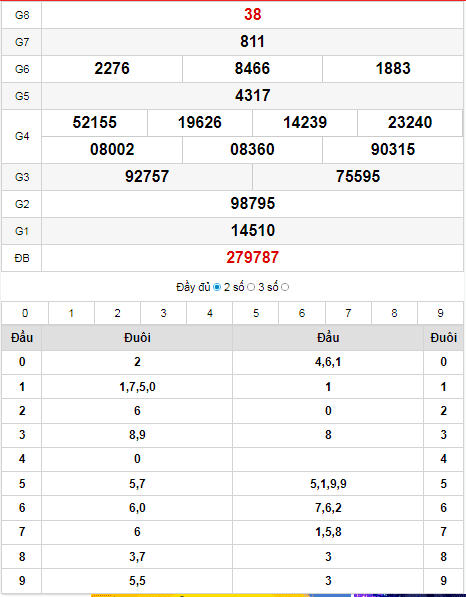Click digit filter tab 4
Screen dimensions: 466x597
click(x=210, y=313)
